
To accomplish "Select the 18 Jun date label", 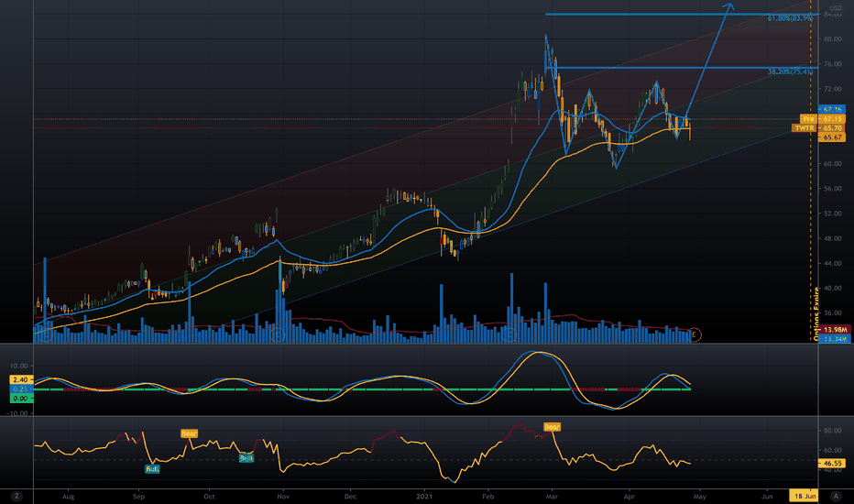I will pyautogui.click(x=804, y=496).
